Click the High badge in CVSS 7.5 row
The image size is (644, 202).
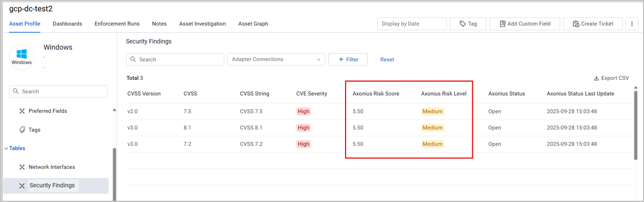point(304,112)
